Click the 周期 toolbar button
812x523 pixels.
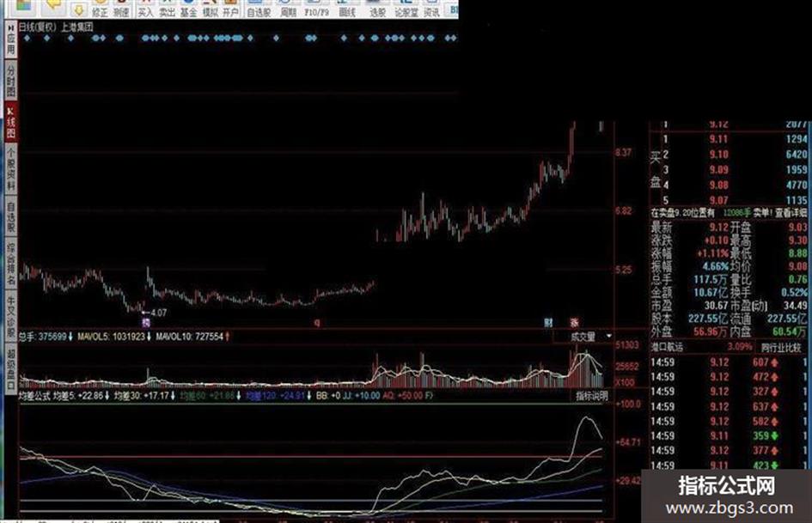[x=288, y=9]
